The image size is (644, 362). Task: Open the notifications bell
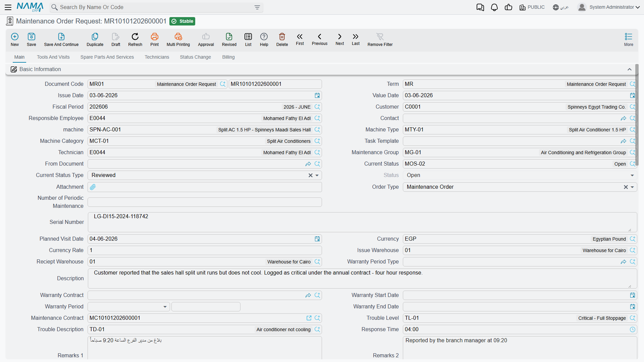494,7
